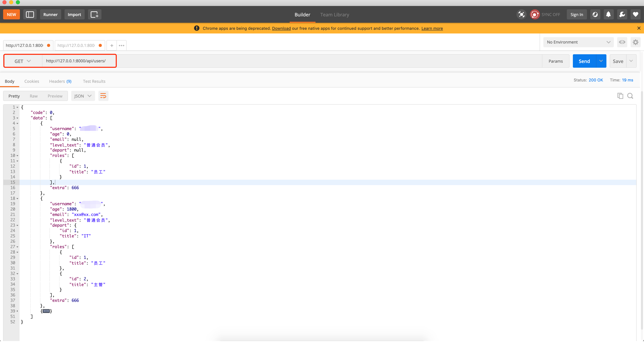Open the interceptor satellite icon
Screen dimensions: 644x342
521,15
